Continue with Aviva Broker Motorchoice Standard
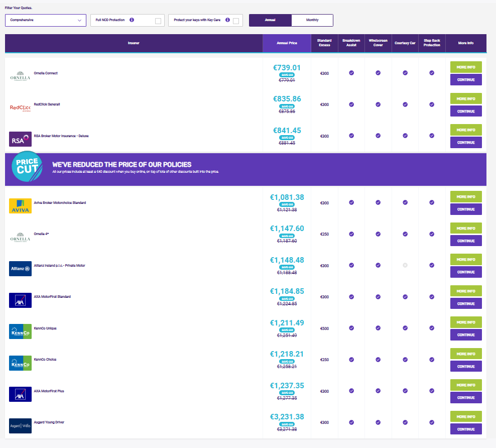The width and height of the screenshot is (496, 448). tap(466, 209)
